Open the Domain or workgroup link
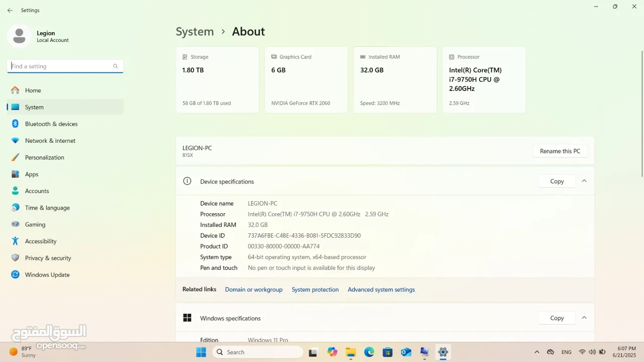This screenshot has width=644, height=362. point(254,290)
